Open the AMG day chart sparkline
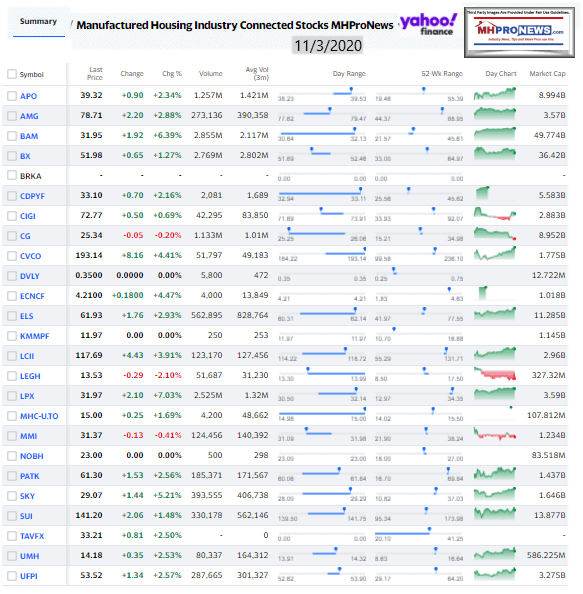 click(x=495, y=113)
